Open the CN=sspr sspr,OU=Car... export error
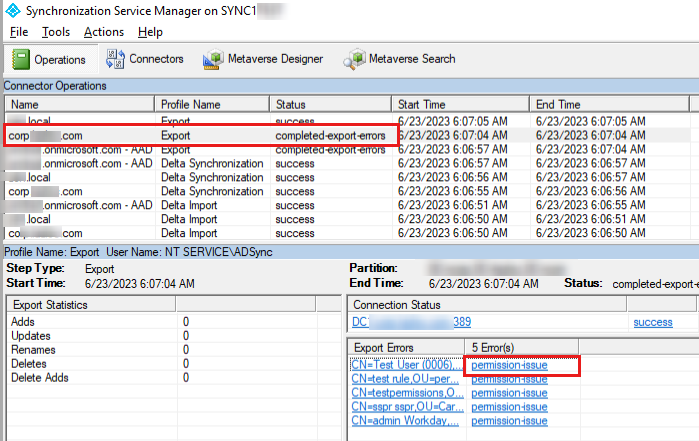Screen dimensions: 699x441 point(407,407)
